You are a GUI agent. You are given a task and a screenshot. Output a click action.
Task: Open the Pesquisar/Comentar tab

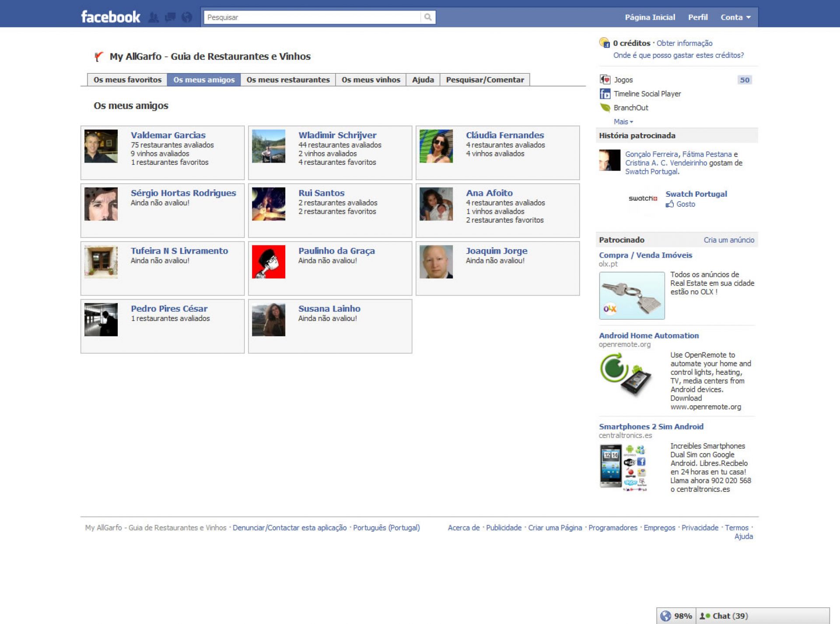pyautogui.click(x=485, y=80)
